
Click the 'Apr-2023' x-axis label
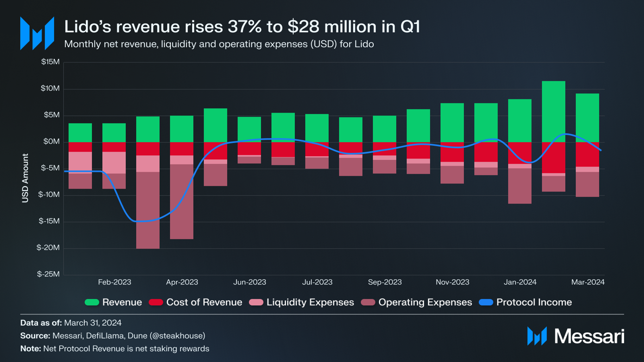[x=182, y=282]
